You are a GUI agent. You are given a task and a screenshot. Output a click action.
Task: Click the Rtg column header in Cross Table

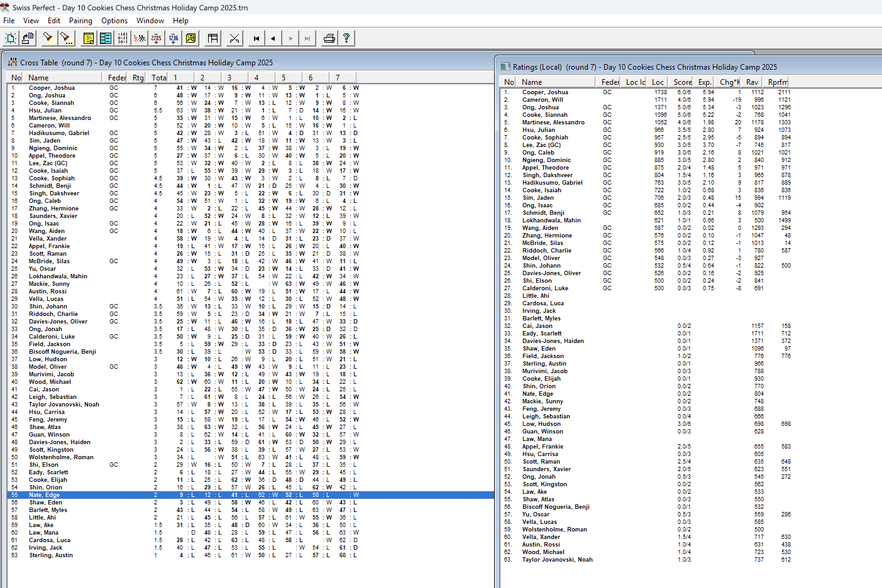click(138, 77)
